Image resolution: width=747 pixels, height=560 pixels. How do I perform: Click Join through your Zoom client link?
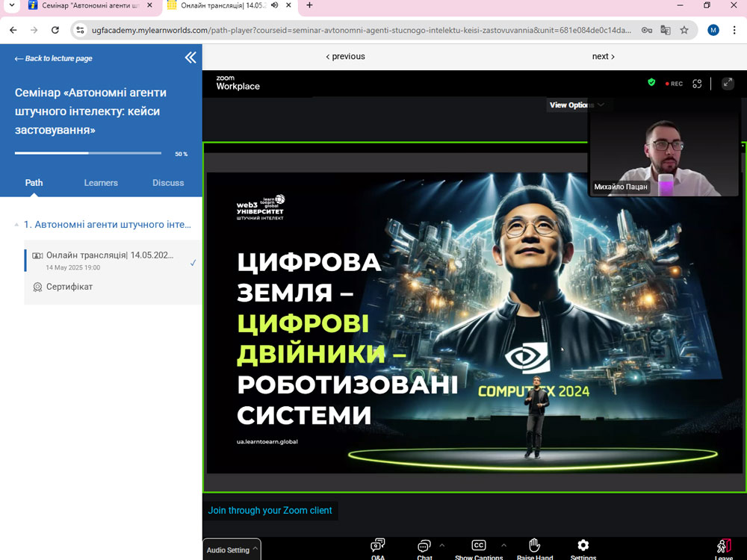click(x=270, y=511)
